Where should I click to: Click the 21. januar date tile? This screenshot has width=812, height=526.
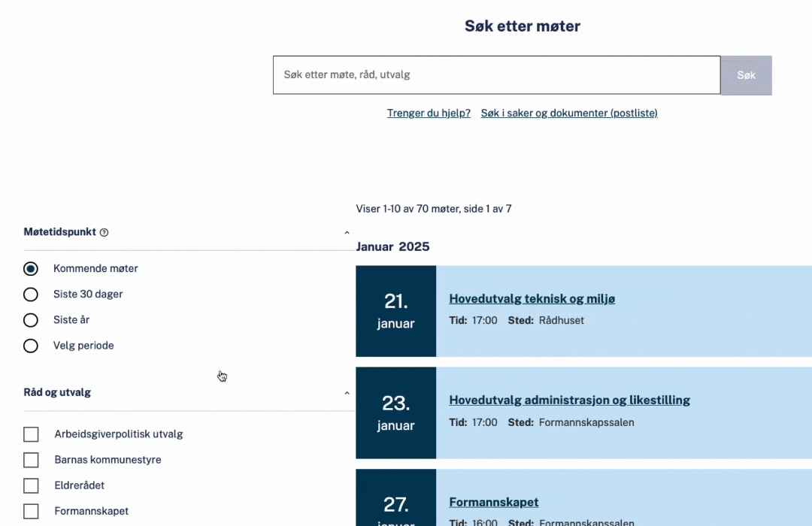(x=395, y=311)
